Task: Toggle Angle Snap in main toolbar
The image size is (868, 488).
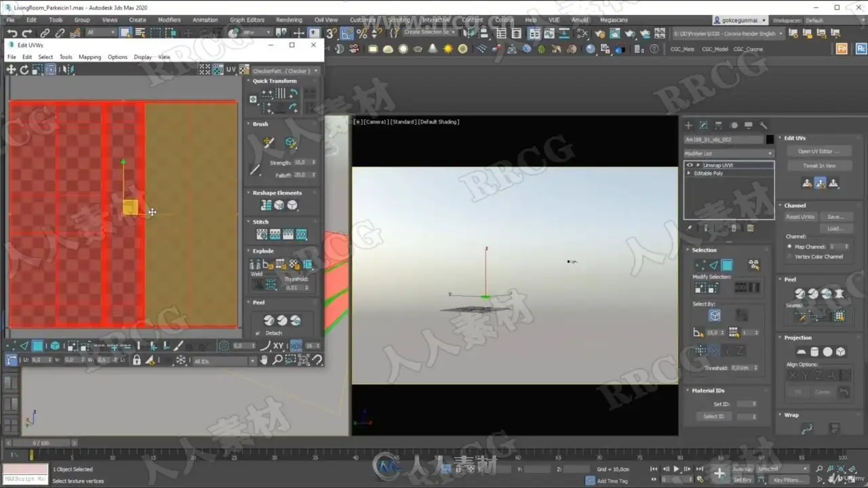Action: [x=347, y=33]
